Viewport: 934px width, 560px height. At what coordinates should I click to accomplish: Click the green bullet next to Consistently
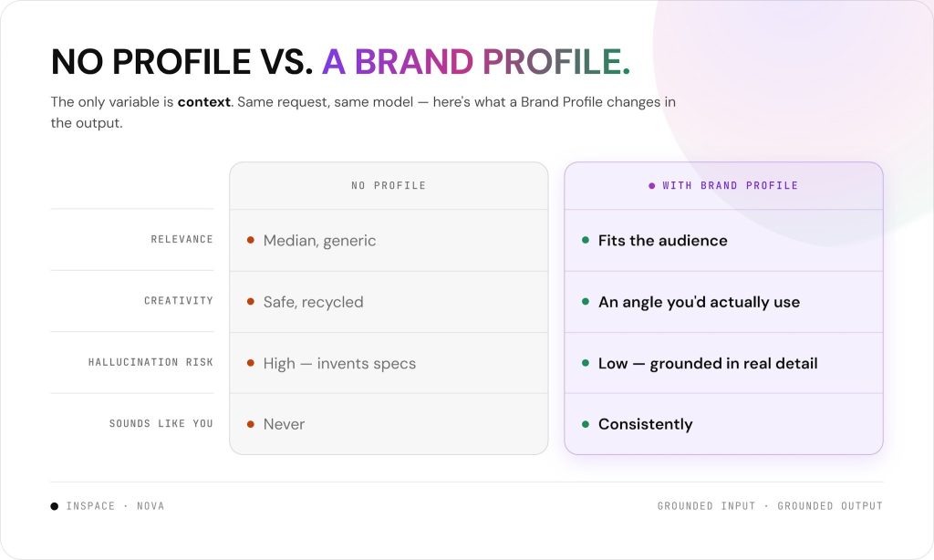coord(586,424)
